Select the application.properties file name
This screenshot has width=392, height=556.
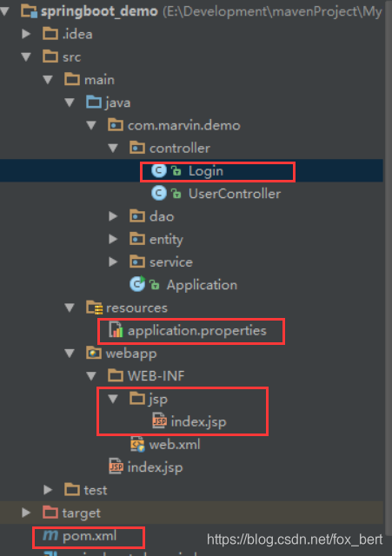click(x=197, y=331)
